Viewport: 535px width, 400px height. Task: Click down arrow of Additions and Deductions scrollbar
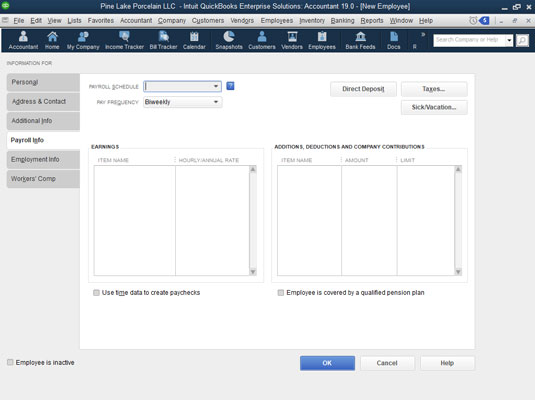click(458, 272)
